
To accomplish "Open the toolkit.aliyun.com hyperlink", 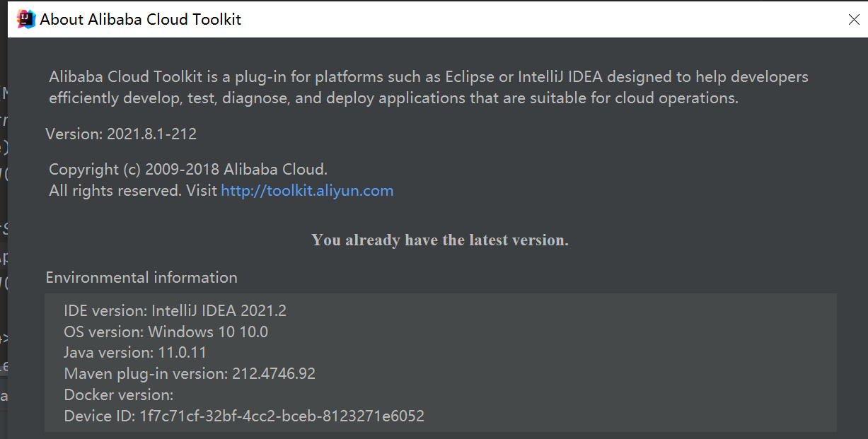I will pos(307,190).
